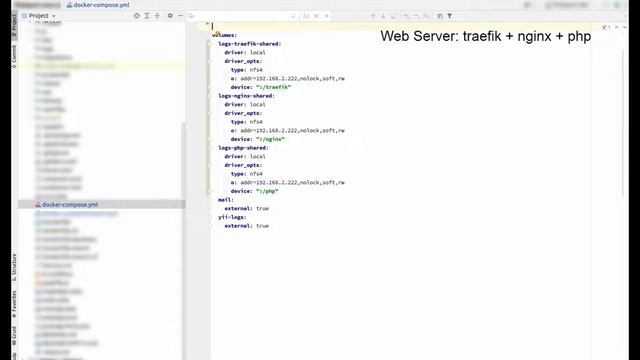The height and width of the screenshot is (360, 640).
Task: Click device value ":/php"
Action: [x=267, y=191]
